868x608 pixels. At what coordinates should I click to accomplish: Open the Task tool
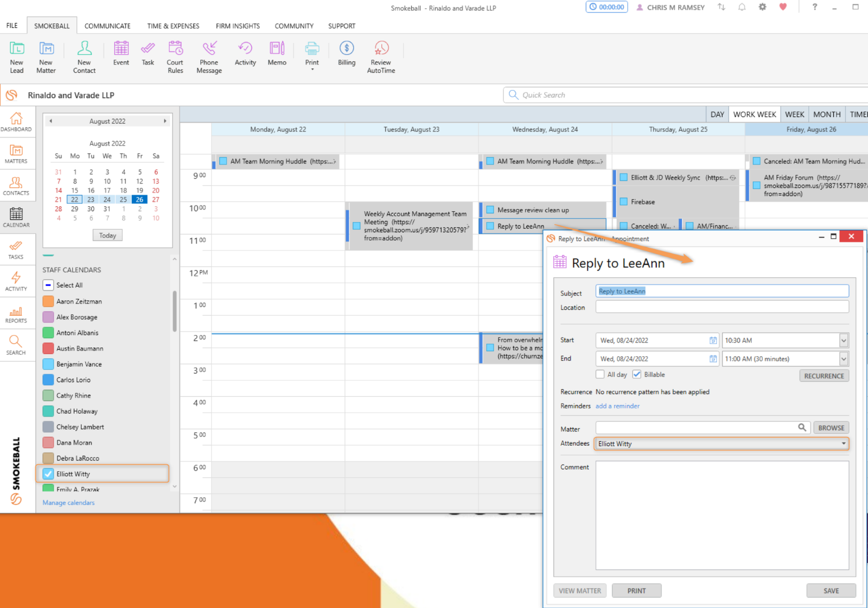tap(148, 53)
